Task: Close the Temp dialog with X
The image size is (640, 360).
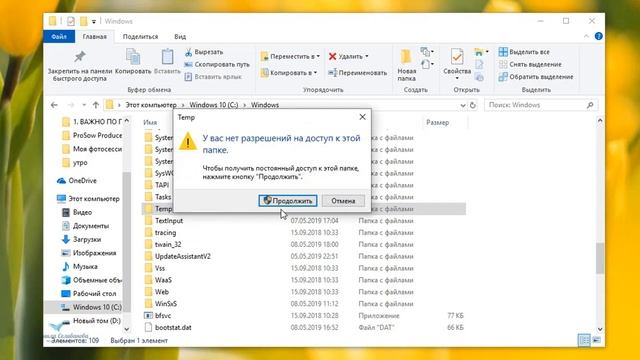Action: [x=362, y=117]
